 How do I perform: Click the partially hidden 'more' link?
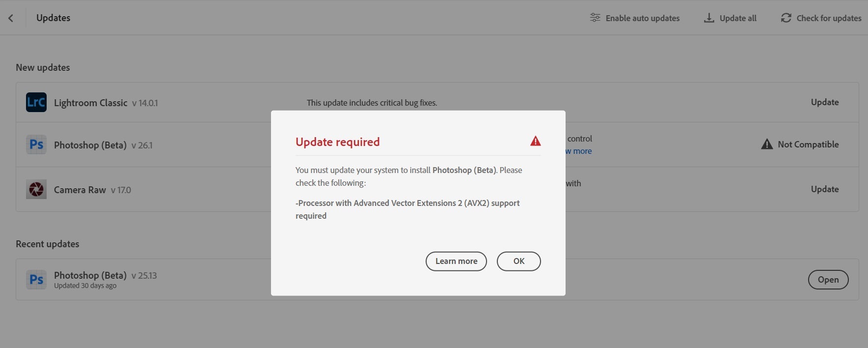[x=579, y=151]
